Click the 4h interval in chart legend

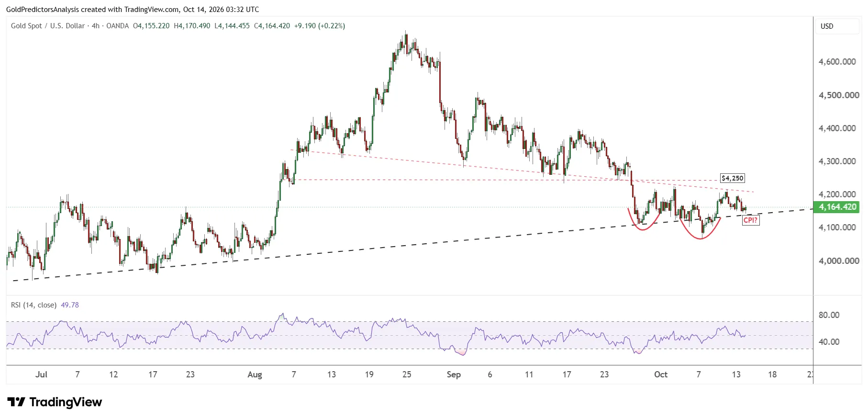(x=96, y=26)
